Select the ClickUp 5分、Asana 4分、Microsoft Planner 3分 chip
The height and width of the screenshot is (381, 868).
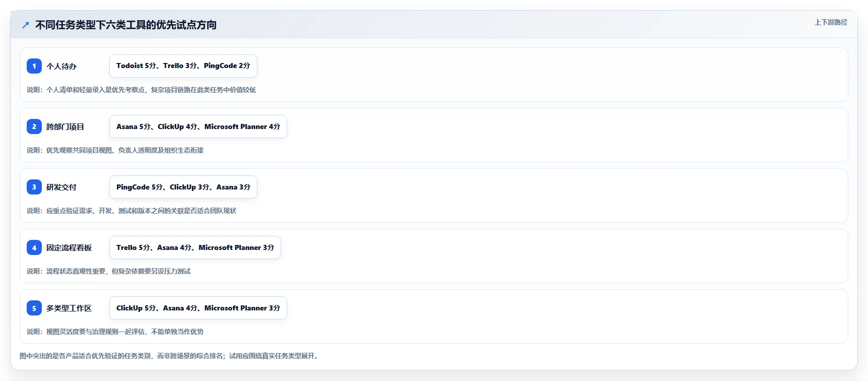[198, 308]
